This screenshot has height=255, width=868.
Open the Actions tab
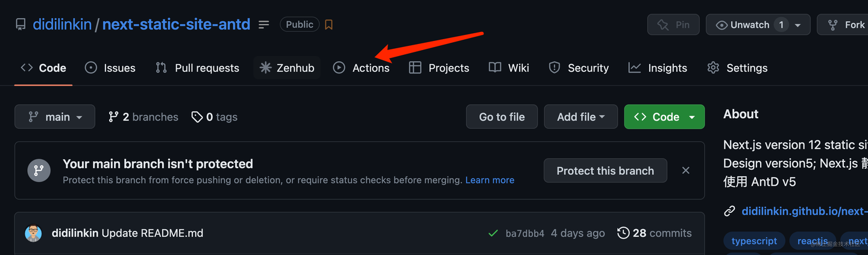tap(362, 68)
